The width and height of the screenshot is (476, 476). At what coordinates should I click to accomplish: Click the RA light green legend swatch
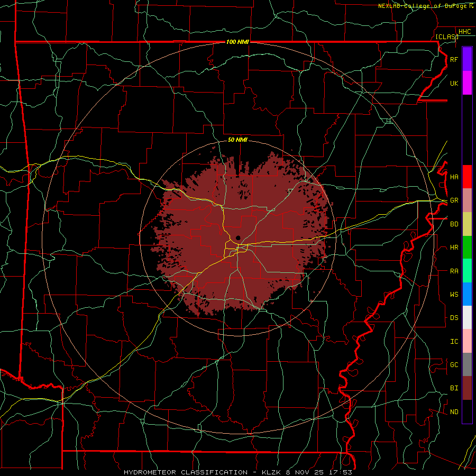tap(467, 271)
